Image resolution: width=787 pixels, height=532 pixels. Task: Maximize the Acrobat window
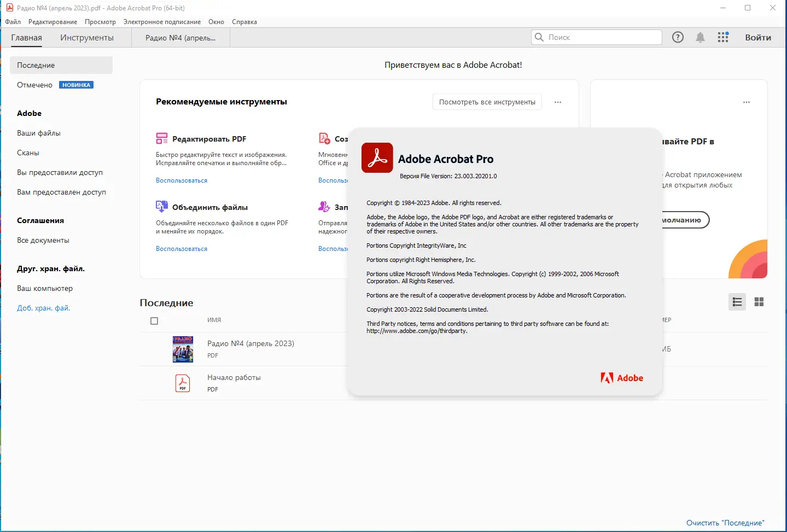pos(748,8)
